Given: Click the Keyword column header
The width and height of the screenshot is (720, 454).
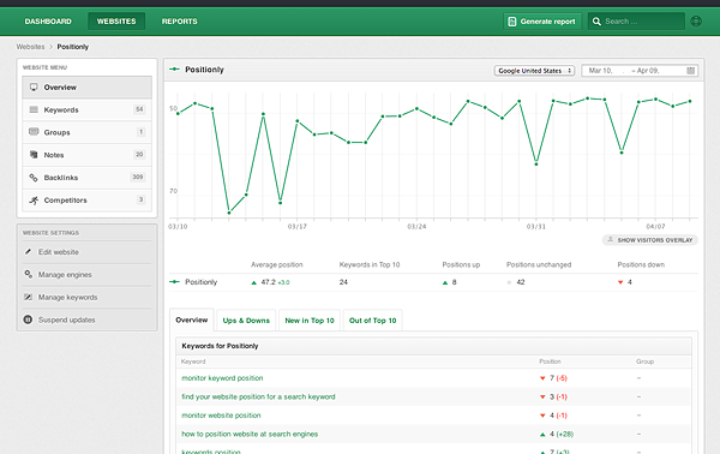Looking at the screenshot, I should tap(193, 362).
